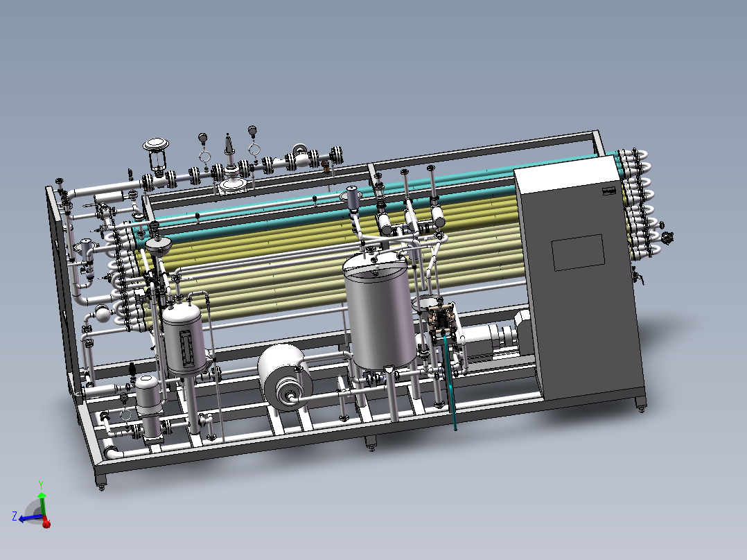
Task: Select the display cutout rectangle on the cabinet door
Action: tap(578, 252)
